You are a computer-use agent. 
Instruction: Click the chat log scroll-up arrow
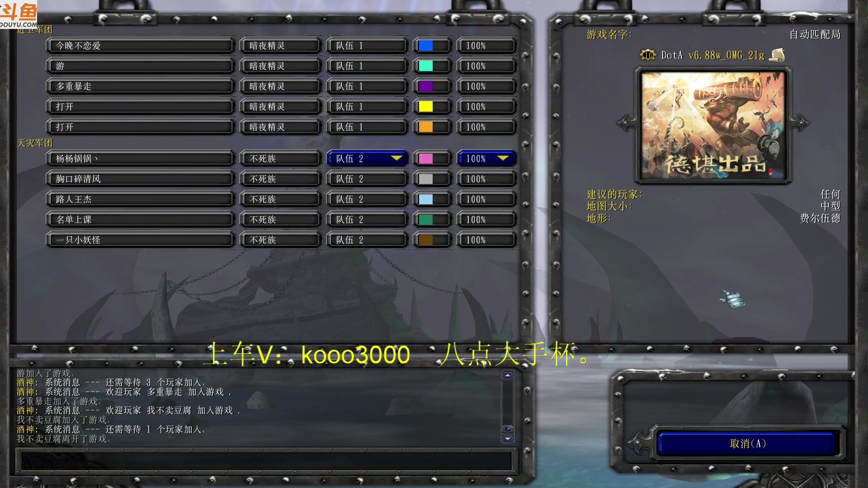click(508, 375)
